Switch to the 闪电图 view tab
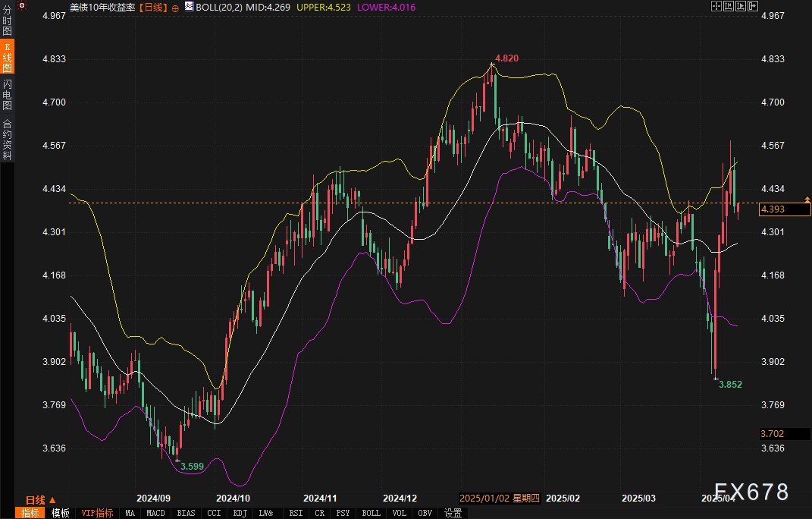The height and width of the screenshot is (519, 812). coord(7,93)
